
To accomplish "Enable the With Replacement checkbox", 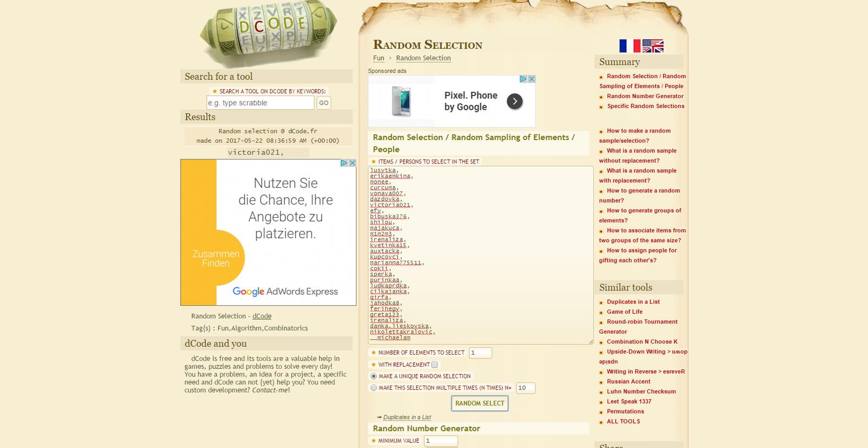I will [x=435, y=365].
